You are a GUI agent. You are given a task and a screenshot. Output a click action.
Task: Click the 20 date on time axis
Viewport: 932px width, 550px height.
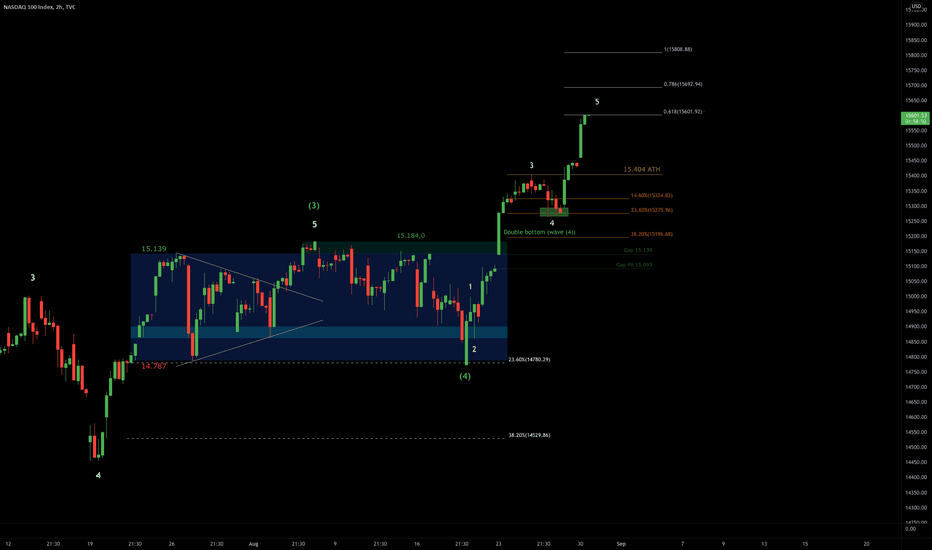click(x=867, y=544)
